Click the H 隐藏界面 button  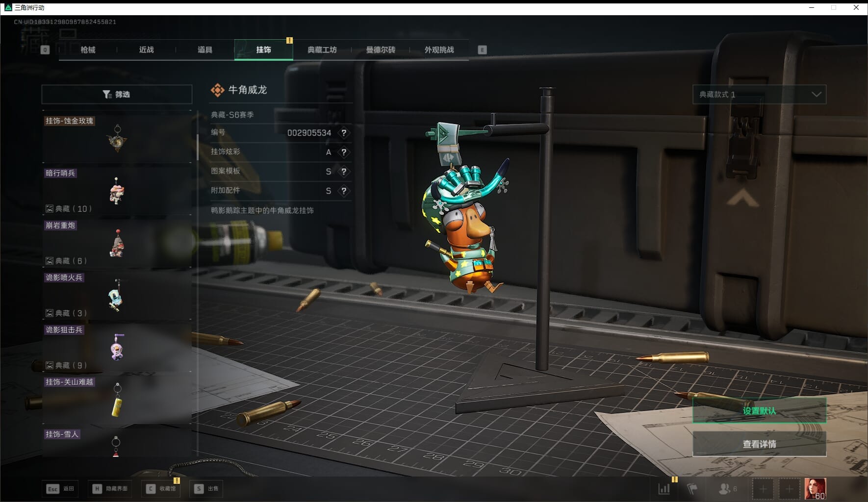point(110,489)
